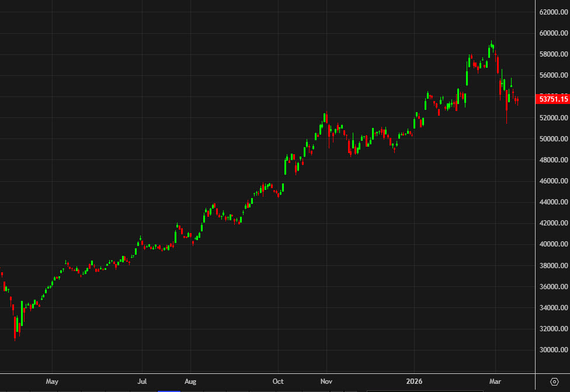Screen dimensions: 570x392
Task: Click the 2026 year label on the time axis
Action: 415,381
